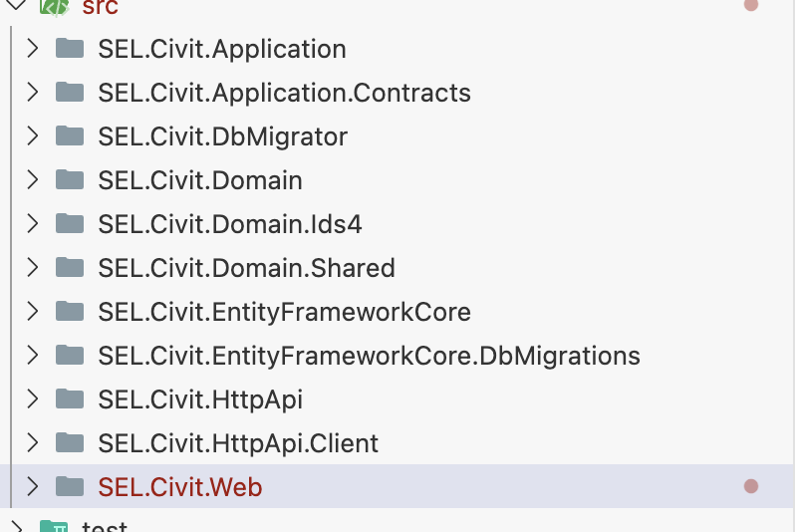The width and height of the screenshot is (799, 532).
Task: Click the SEL.Civit.Application folder icon
Action: [x=69, y=48]
